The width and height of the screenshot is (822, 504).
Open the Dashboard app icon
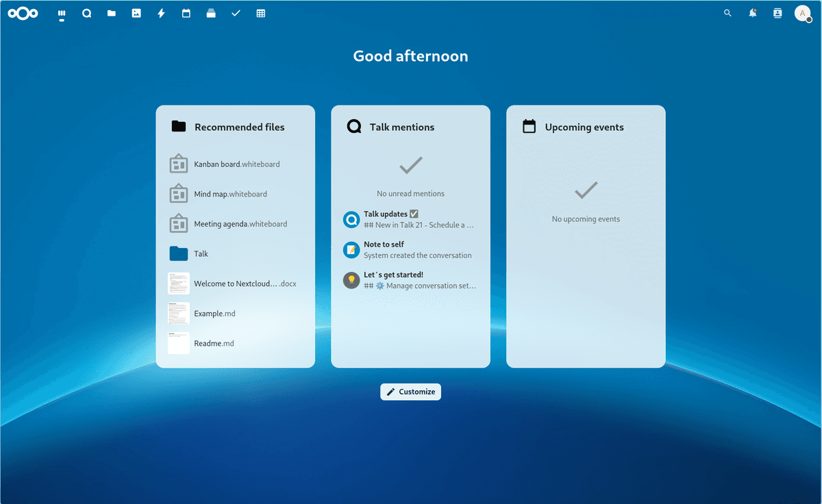click(62, 13)
